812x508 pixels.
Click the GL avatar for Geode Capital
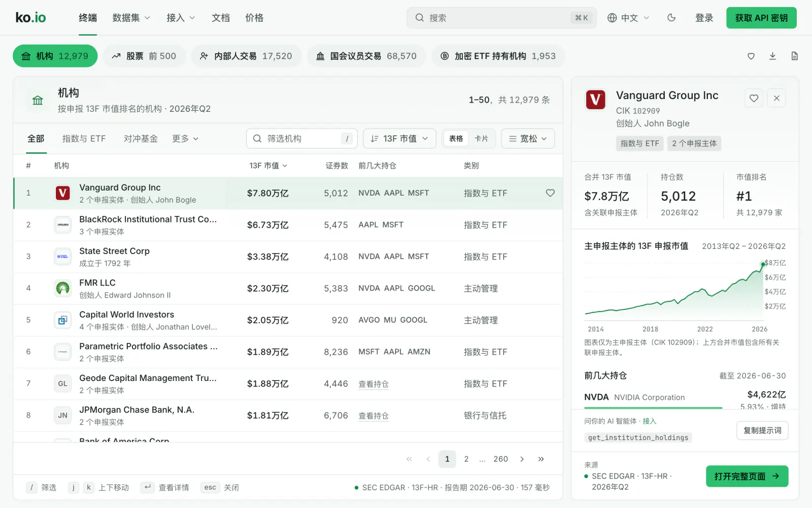coord(63,384)
